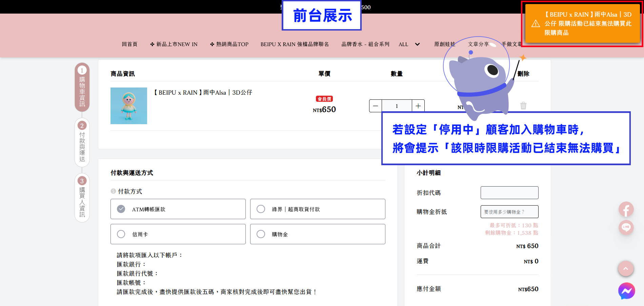Dismiss the orange 限購活動已結束 notification
The height and width of the screenshot is (306, 644).
click(x=582, y=23)
